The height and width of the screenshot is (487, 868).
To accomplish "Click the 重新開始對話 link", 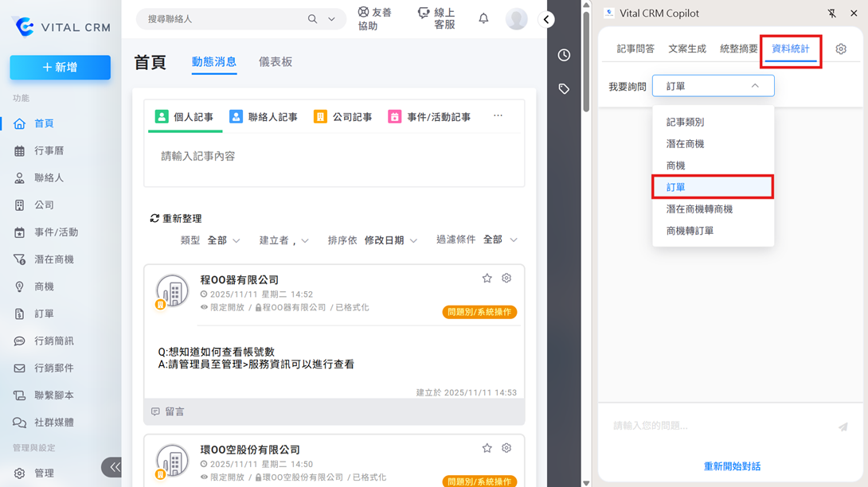I will [732, 466].
